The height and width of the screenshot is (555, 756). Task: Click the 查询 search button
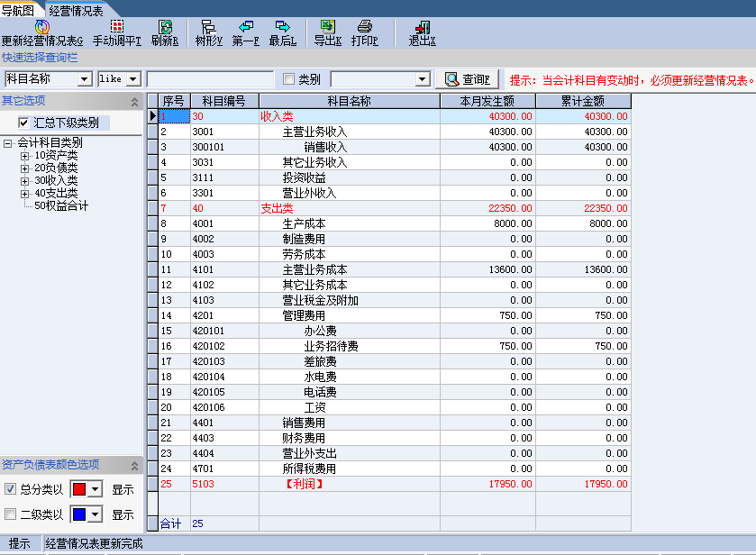tap(468, 79)
